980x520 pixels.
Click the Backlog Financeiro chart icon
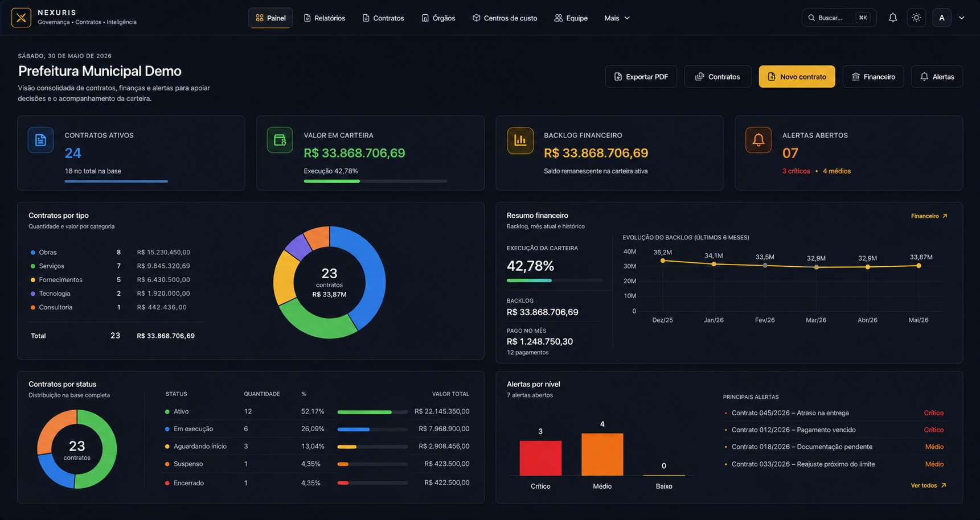pos(520,140)
